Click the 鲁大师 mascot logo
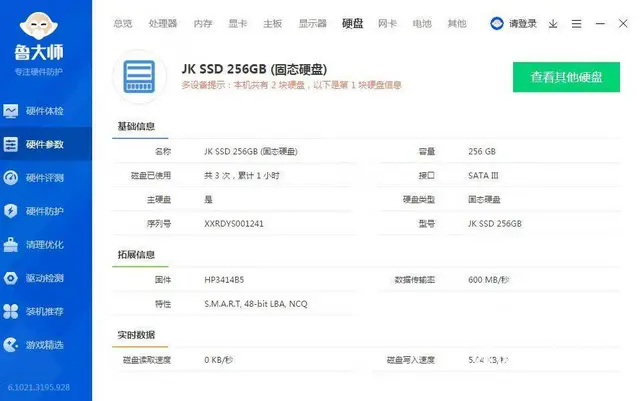Screen dimensions: 640x401 (x=39, y=25)
